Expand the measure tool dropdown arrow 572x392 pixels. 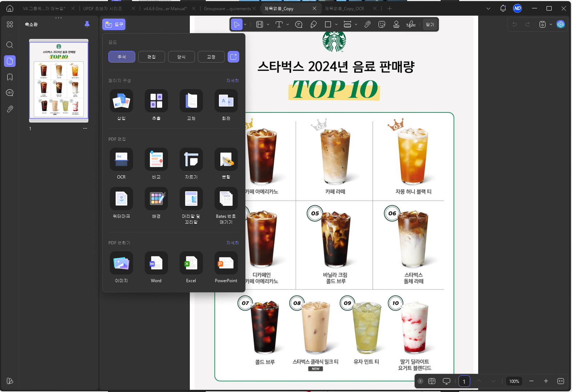point(356,24)
